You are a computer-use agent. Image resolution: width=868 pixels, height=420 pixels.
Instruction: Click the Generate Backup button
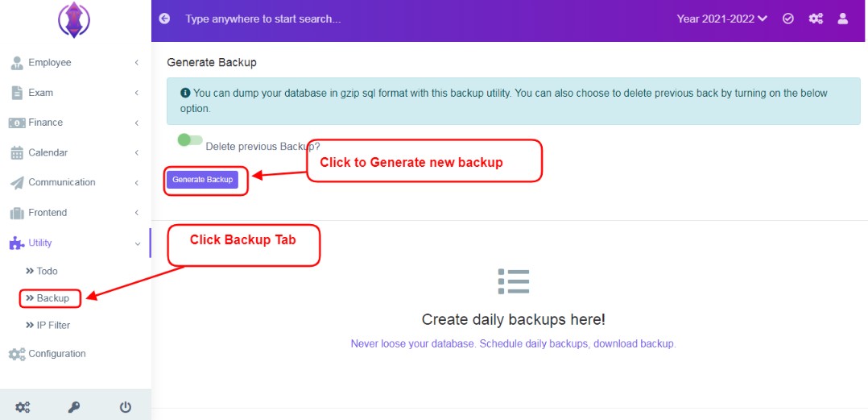[x=203, y=180]
